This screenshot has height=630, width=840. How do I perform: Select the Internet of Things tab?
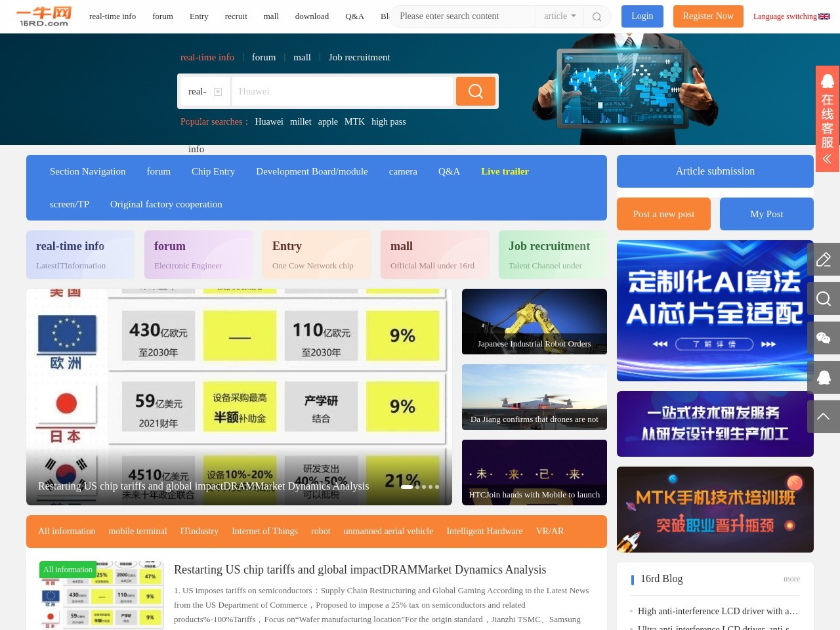(264, 531)
